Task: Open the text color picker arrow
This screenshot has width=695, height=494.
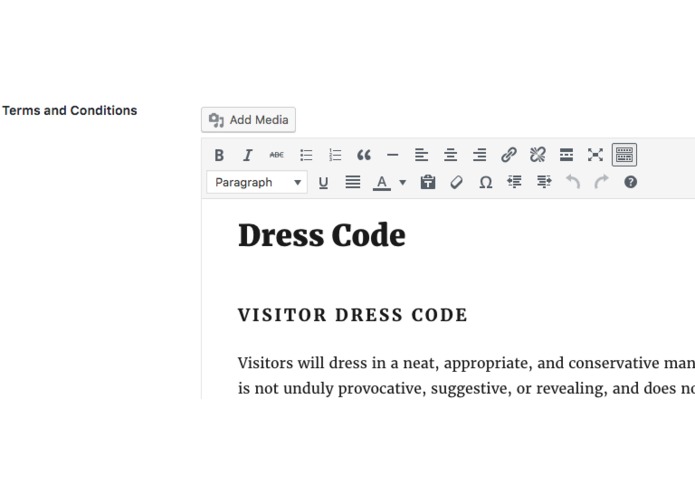Action: point(402,182)
